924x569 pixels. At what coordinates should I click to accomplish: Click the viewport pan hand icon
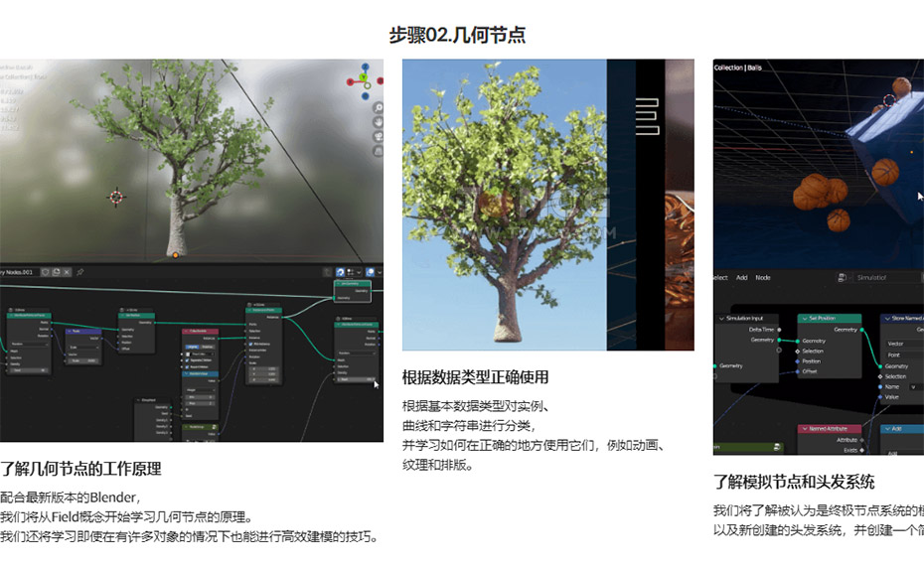point(379,122)
